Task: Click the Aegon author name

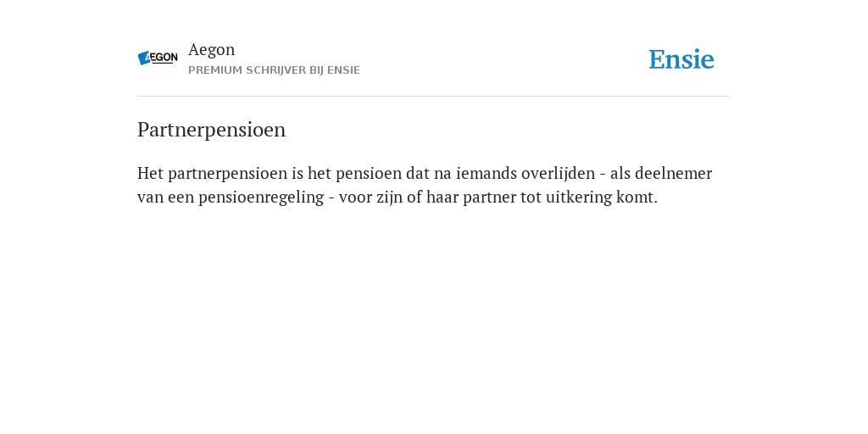Action: [x=211, y=50]
